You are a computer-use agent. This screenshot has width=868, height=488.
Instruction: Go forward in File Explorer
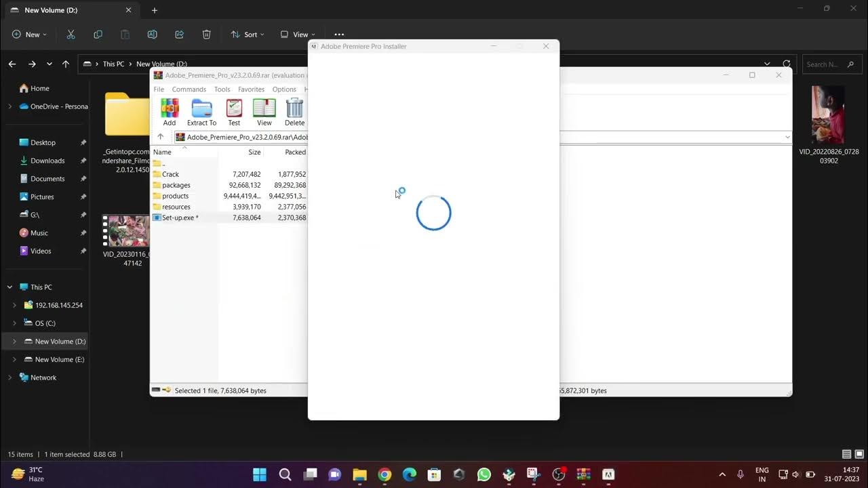(32, 64)
